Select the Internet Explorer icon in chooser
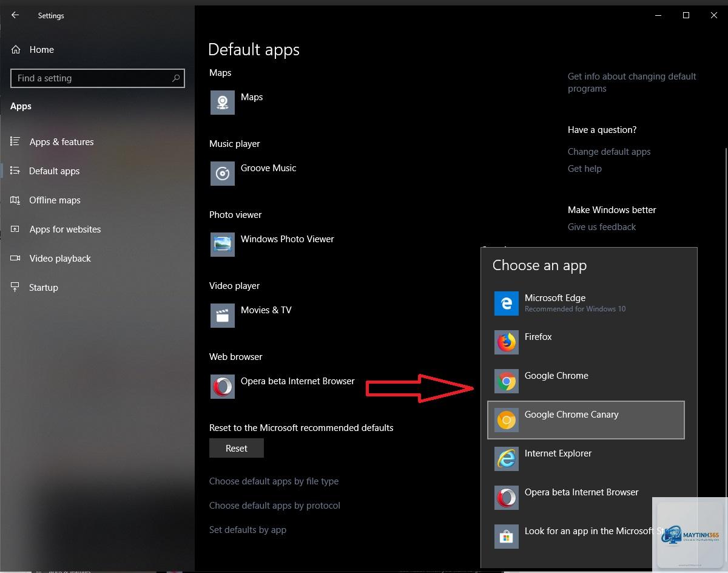This screenshot has width=728, height=573. point(507,459)
